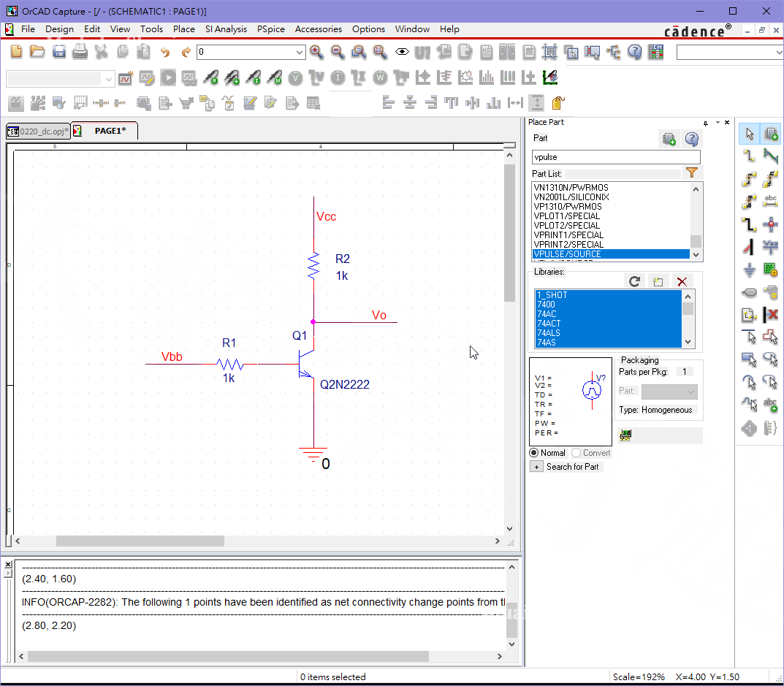Expand the Search for Part section
The image size is (784, 686).
pos(536,467)
